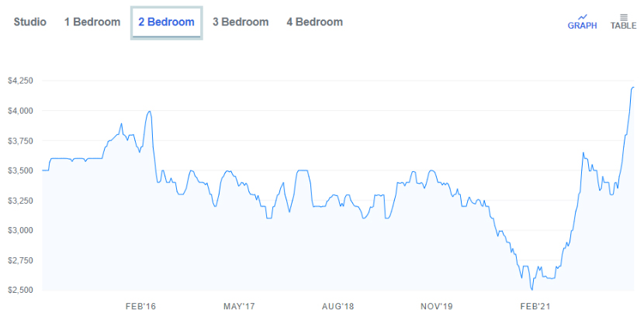
Task: Click the $2,500 y-axis label
Action: [20, 291]
